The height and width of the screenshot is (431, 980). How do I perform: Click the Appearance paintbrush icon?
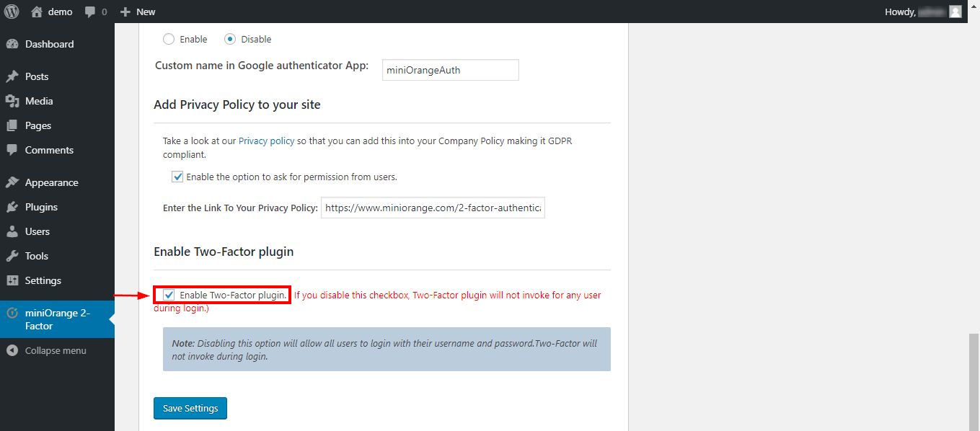(12, 182)
